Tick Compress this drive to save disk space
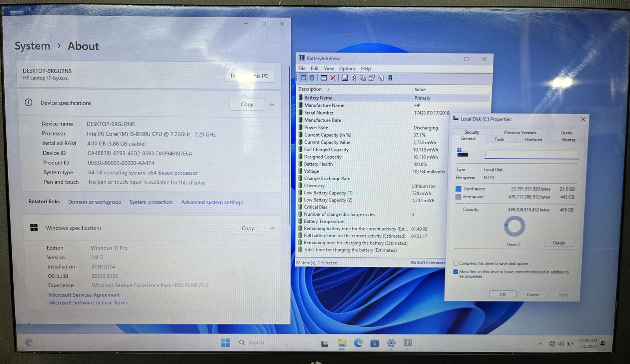 (455, 263)
